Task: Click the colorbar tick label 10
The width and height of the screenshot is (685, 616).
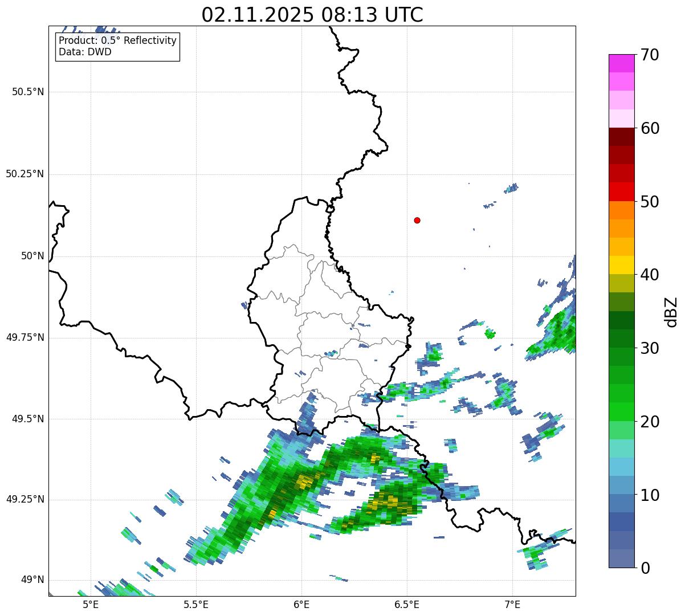Action: (x=650, y=495)
